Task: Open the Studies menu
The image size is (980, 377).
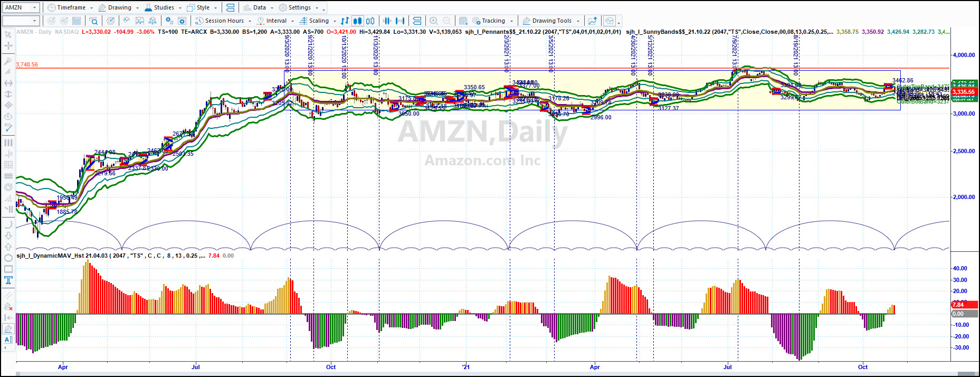Action: point(163,7)
